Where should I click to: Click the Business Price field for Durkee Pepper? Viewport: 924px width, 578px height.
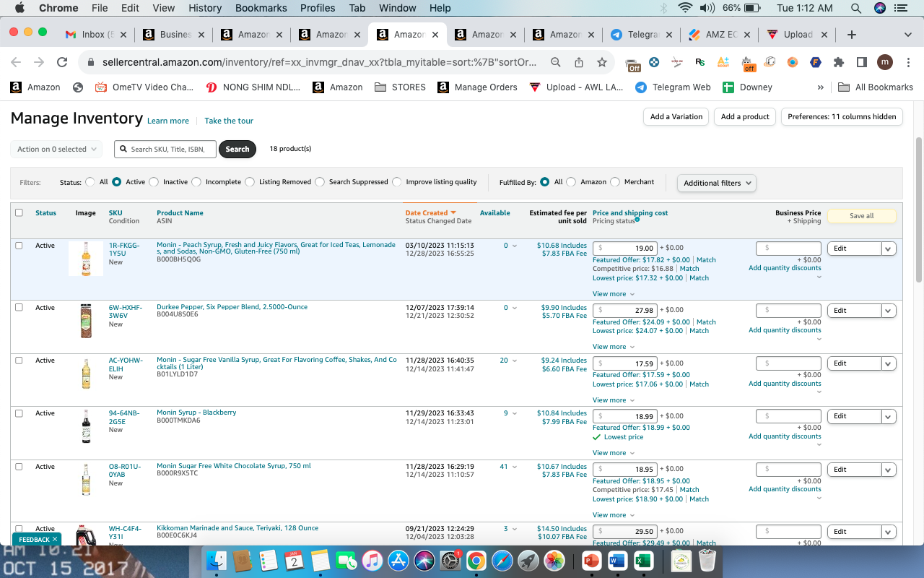(788, 310)
